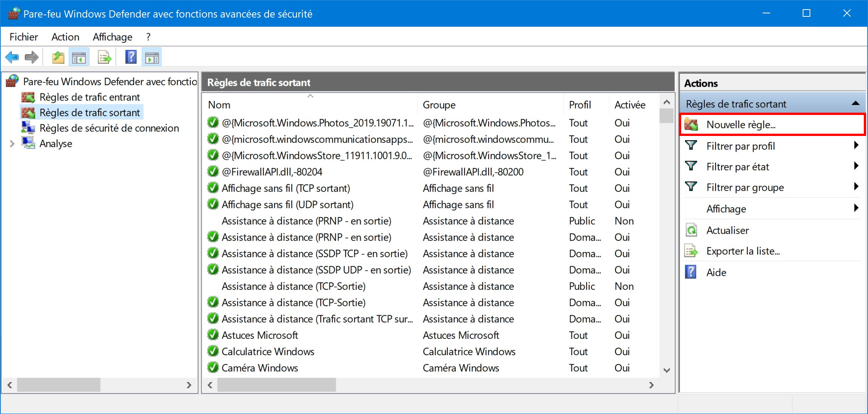Screen dimensions: 868x414
Task: Click the grey Forward arrow toolbar icon
Action: click(x=32, y=58)
